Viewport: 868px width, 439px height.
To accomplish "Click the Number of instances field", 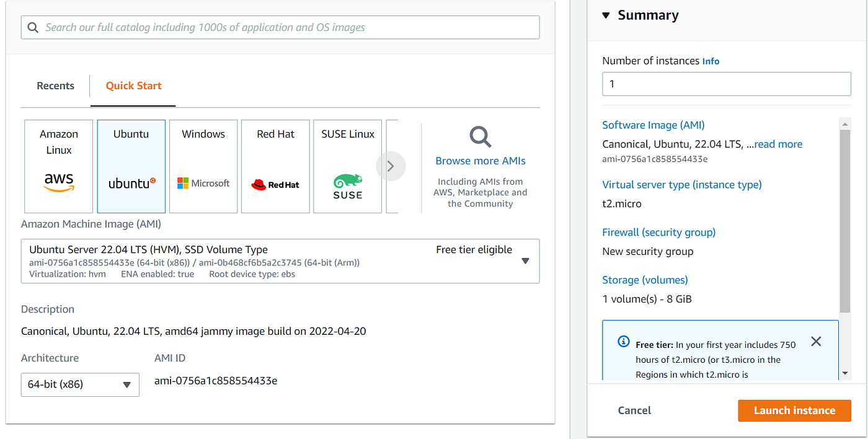I will coord(726,84).
